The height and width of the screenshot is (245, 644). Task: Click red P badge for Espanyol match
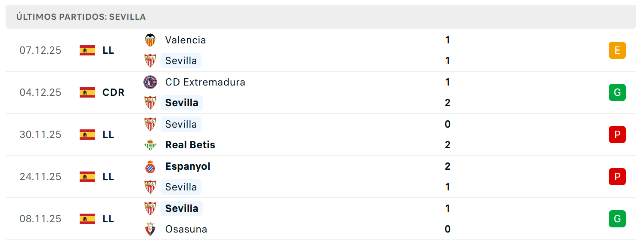[617, 177]
